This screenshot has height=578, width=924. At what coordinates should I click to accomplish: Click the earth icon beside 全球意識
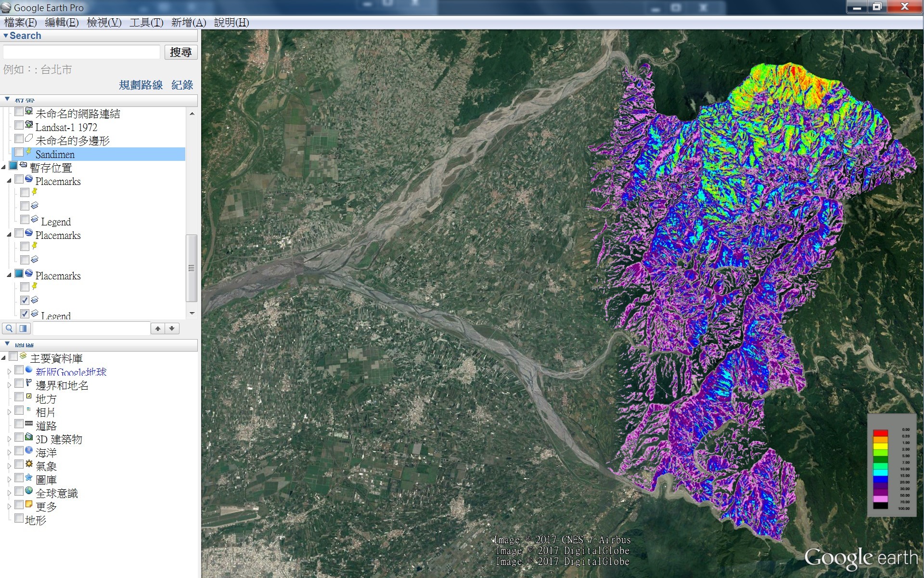[29, 491]
